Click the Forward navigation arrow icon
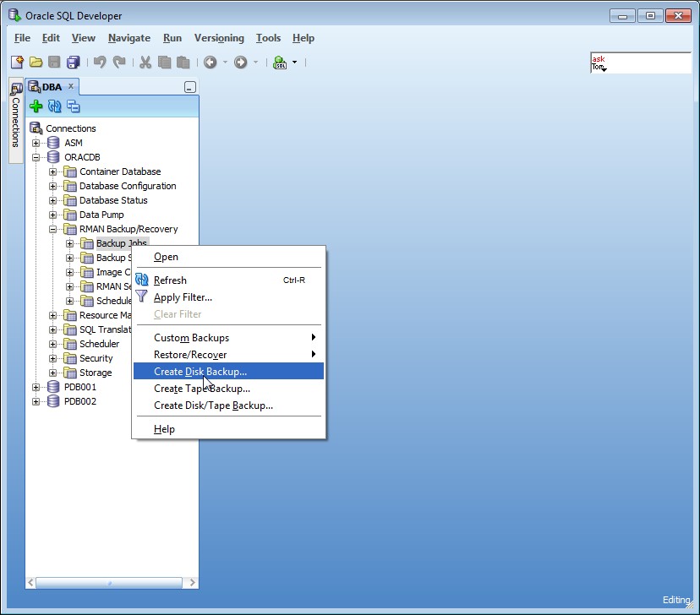The image size is (700, 615). [x=241, y=62]
